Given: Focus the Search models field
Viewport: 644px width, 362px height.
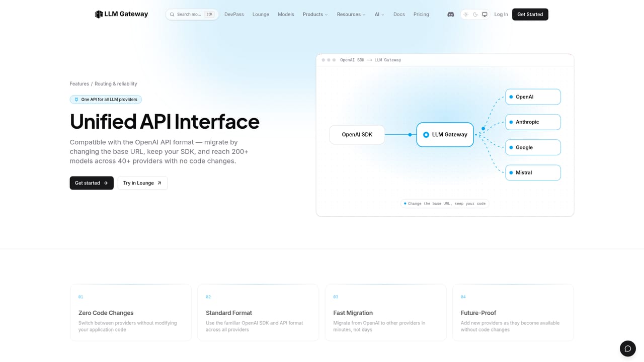Looking at the screenshot, I should point(192,15).
